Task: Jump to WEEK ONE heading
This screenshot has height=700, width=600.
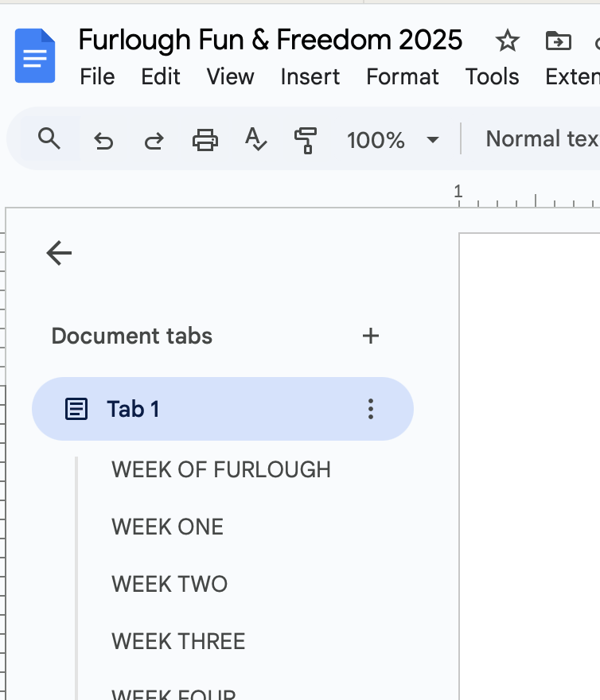Action: pyautogui.click(x=168, y=527)
